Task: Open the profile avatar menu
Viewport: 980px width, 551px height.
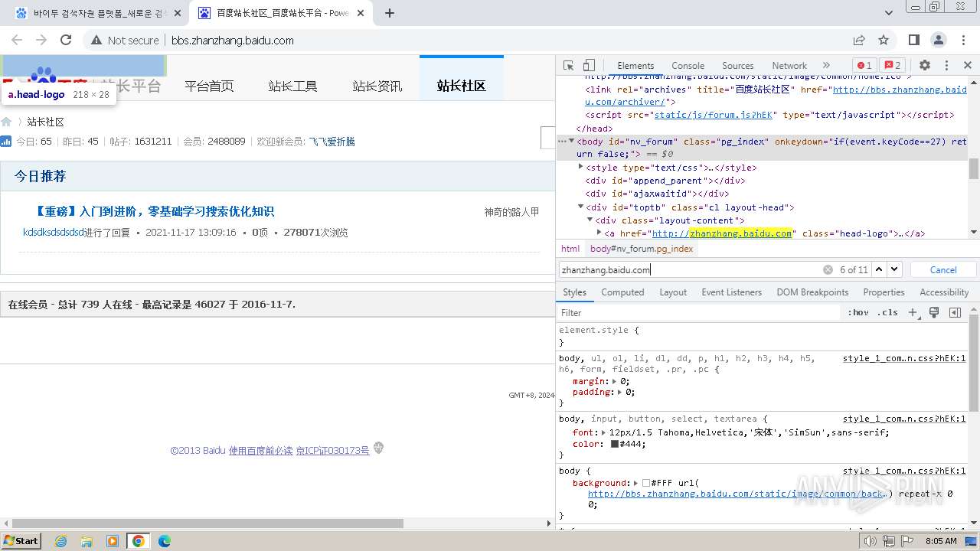Action: [939, 40]
